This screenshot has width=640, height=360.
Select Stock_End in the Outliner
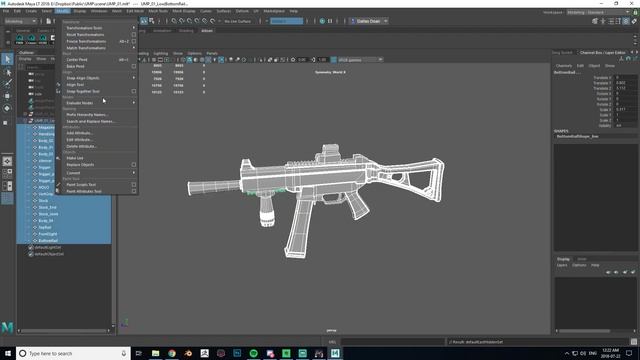coord(48,207)
